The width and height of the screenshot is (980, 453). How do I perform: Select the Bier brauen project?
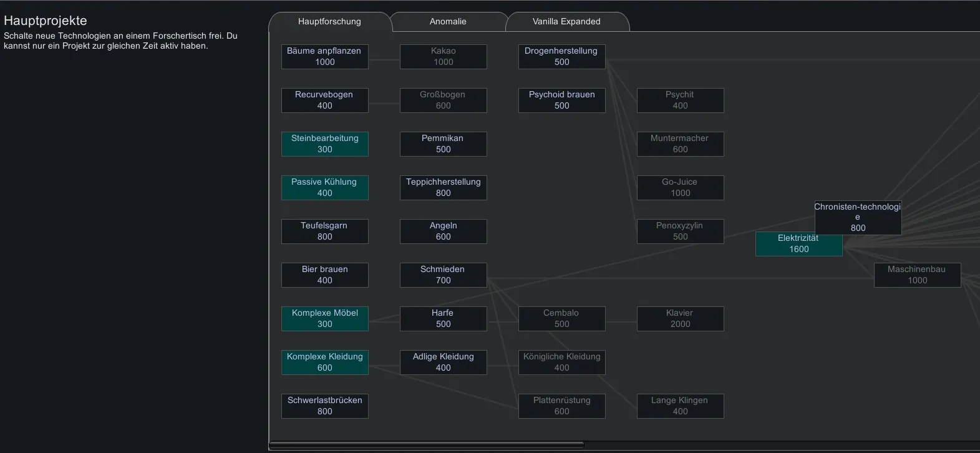[x=324, y=275]
